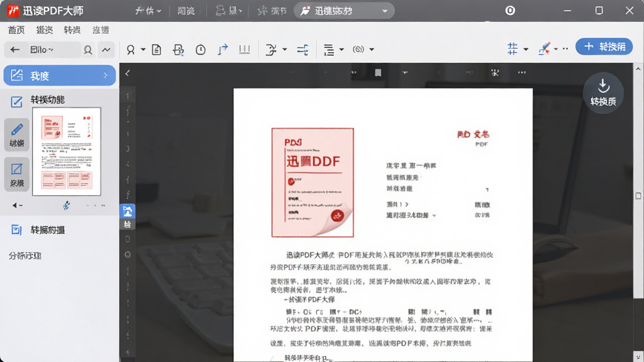Click the snip icon left of document bar dots
This screenshot has width=644, height=362.
495,73
